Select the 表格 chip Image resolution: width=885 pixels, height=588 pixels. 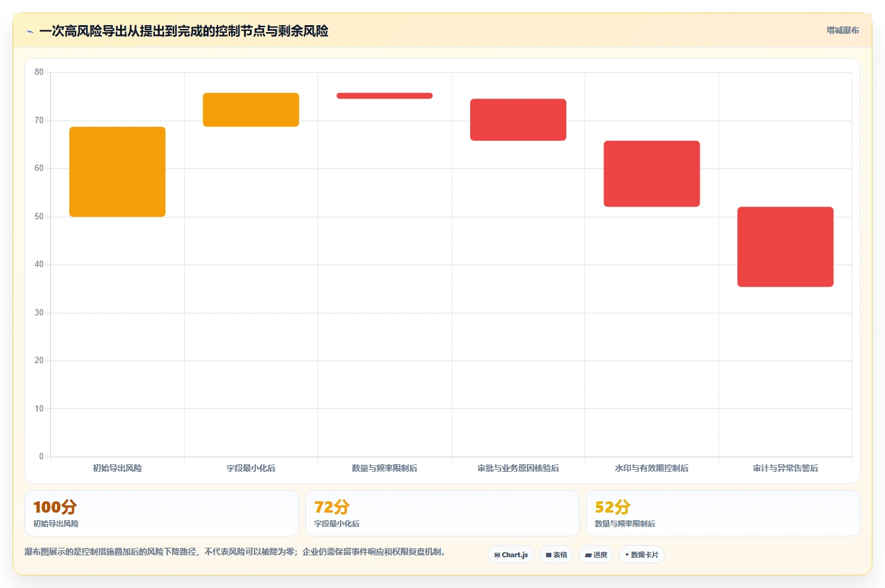click(556, 555)
